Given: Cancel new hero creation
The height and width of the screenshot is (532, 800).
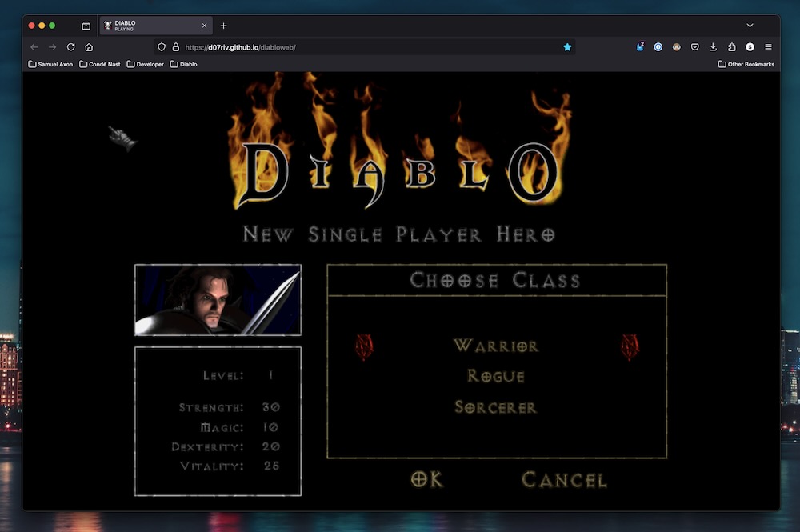Looking at the screenshot, I should [x=564, y=478].
